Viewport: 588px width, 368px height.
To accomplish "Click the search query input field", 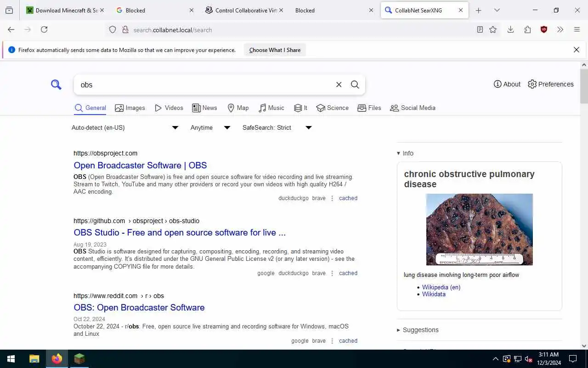I will 206,85.
